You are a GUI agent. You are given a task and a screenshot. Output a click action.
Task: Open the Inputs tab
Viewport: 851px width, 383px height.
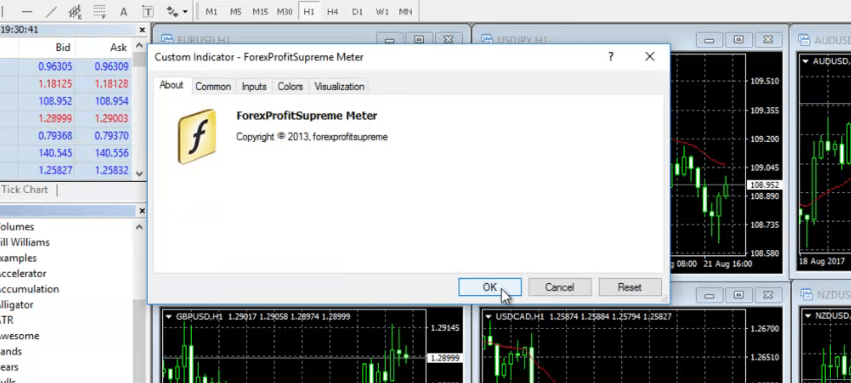[254, 86]
